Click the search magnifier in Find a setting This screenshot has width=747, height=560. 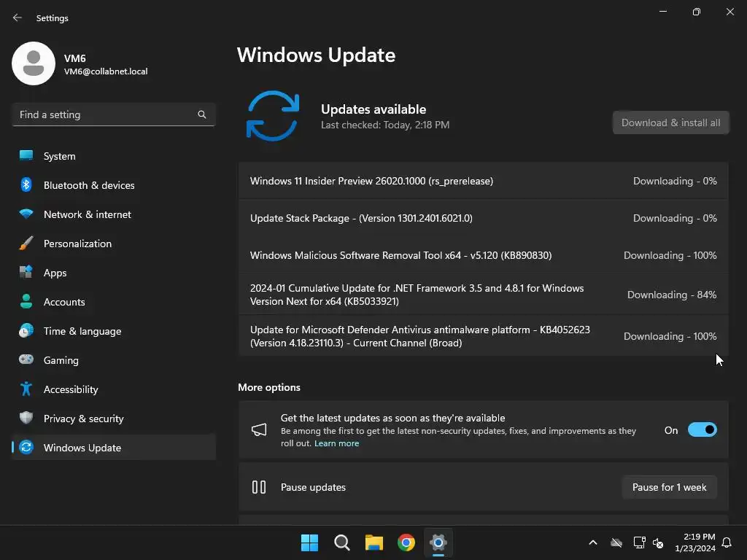pyautogui.click(x=202, y=114)
